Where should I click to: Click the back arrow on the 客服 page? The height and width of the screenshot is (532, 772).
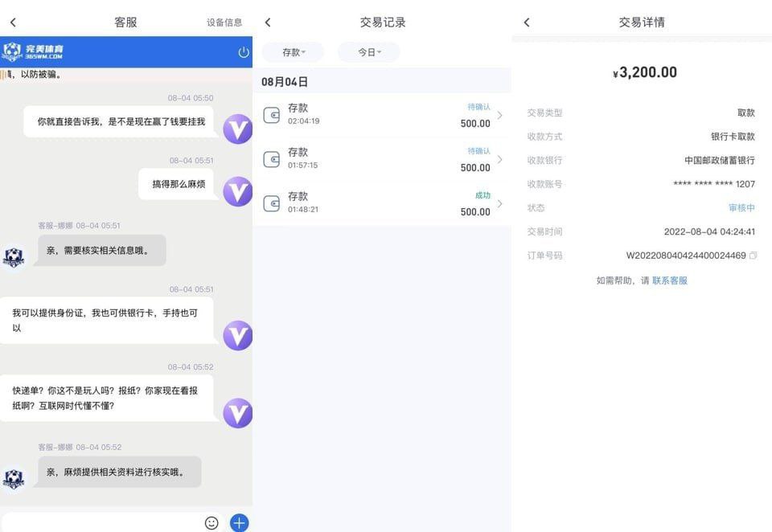(x=13, y=23)
